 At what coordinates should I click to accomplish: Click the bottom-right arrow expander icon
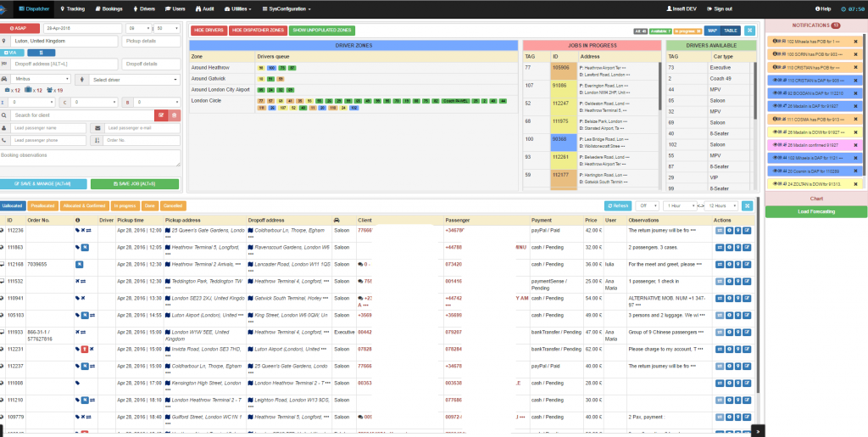pyautogui.click(x=759, y=431)
